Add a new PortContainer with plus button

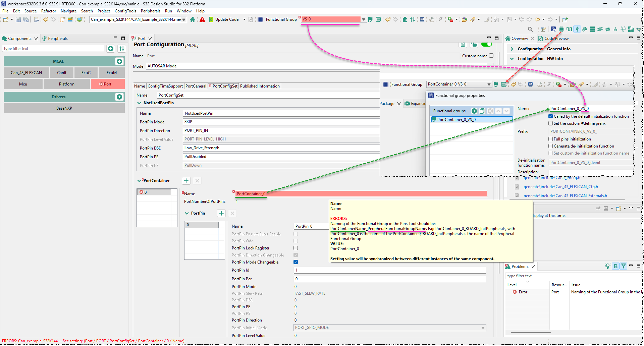pos(186,181)
